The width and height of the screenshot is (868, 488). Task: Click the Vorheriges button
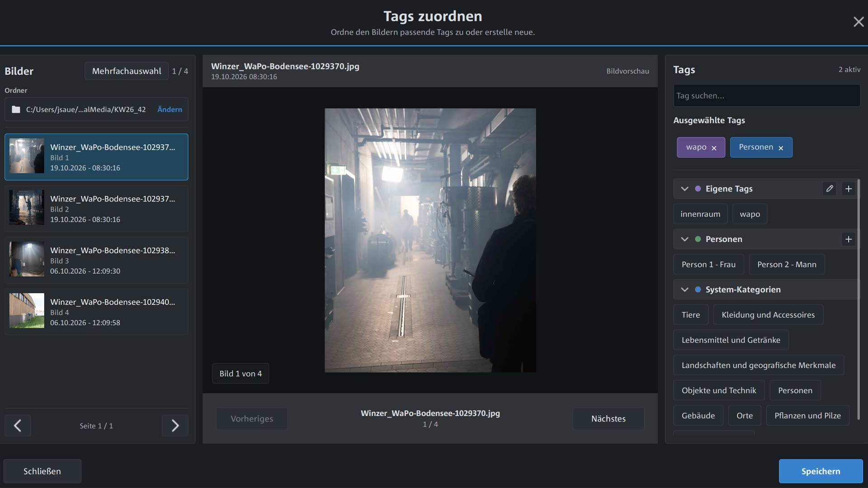click(x=252, y=418)
